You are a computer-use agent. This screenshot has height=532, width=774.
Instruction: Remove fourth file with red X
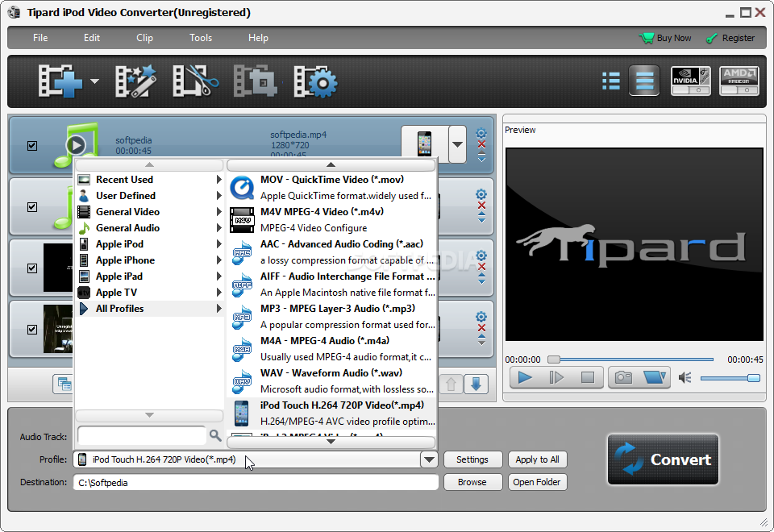pyautogui.click(x=481, y=328)
